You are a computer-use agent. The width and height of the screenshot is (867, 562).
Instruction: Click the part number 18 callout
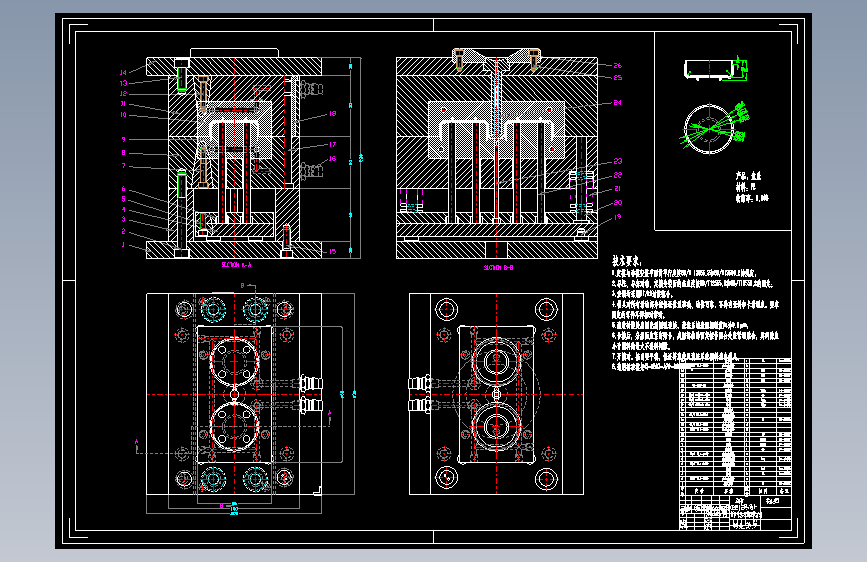332,113
